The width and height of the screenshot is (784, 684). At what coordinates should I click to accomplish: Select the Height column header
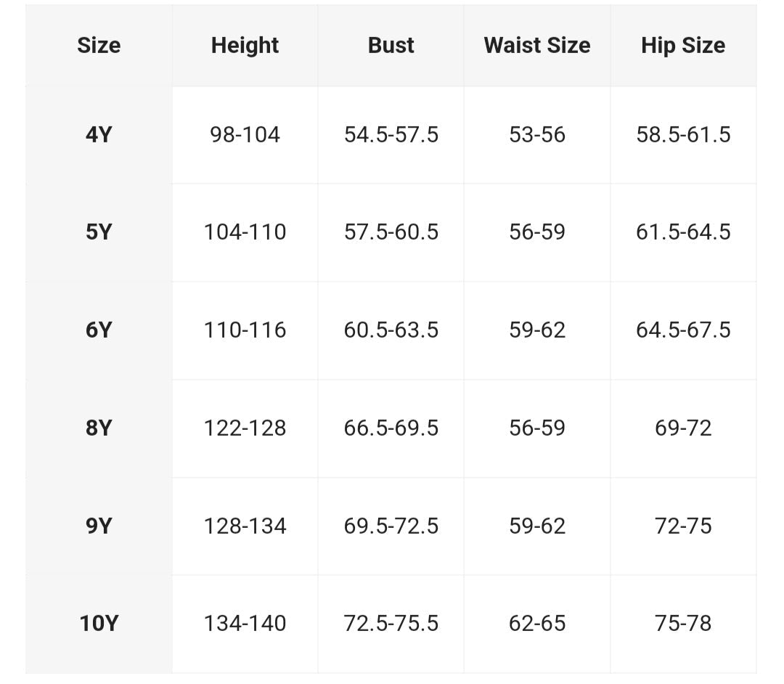coord(245,45)
